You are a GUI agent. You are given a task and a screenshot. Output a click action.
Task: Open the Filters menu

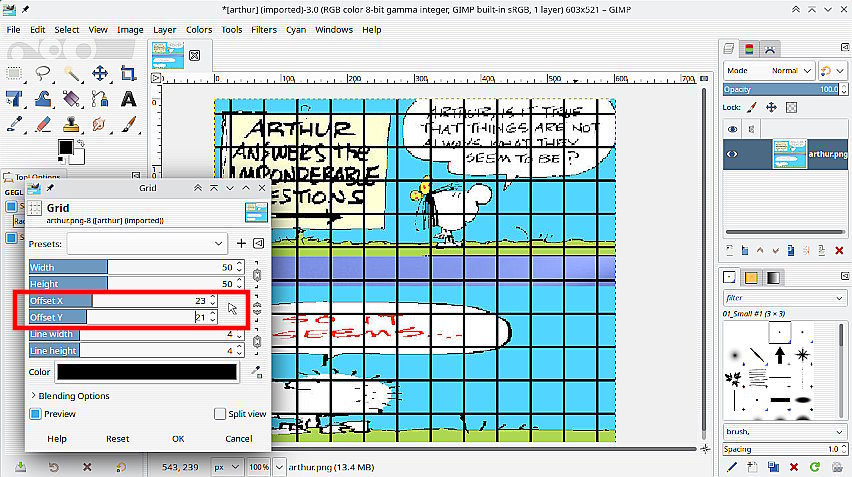pos(264,30)
